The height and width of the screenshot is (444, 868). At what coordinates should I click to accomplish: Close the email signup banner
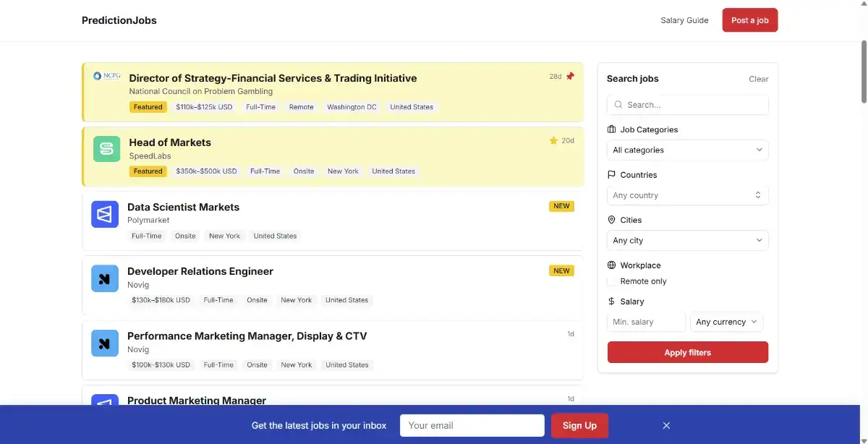pyautogui.click(x=667, y=425)
